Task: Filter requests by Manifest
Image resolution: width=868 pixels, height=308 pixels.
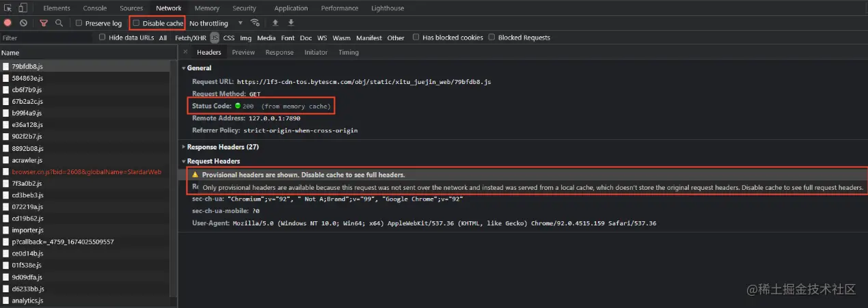Action: (369, 38)
